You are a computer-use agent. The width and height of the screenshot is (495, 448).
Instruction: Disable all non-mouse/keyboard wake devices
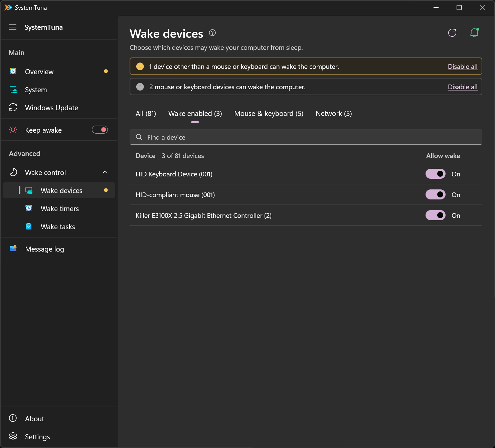point(463,66)
